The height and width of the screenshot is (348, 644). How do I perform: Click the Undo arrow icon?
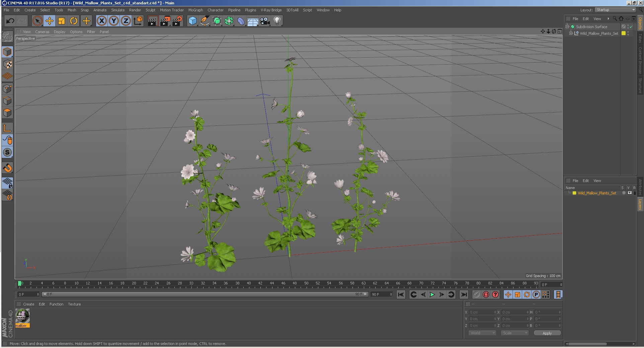(10, 21)
